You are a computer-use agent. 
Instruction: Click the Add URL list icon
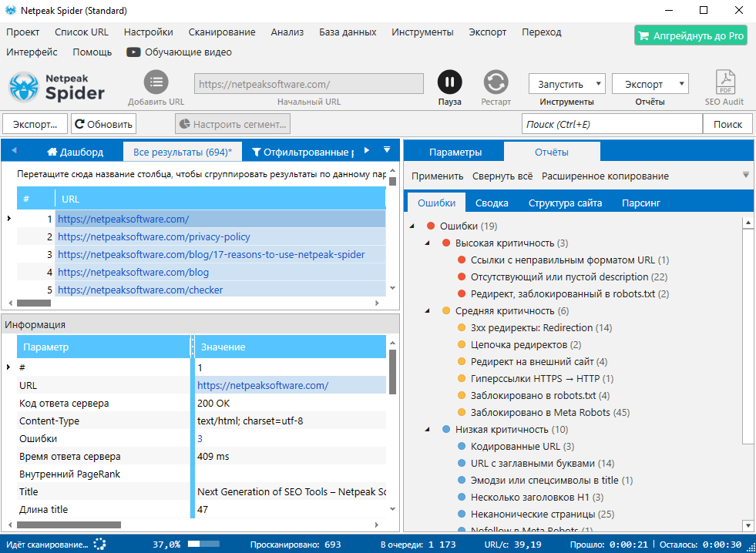pyautogui.click(x=156, y=82)
